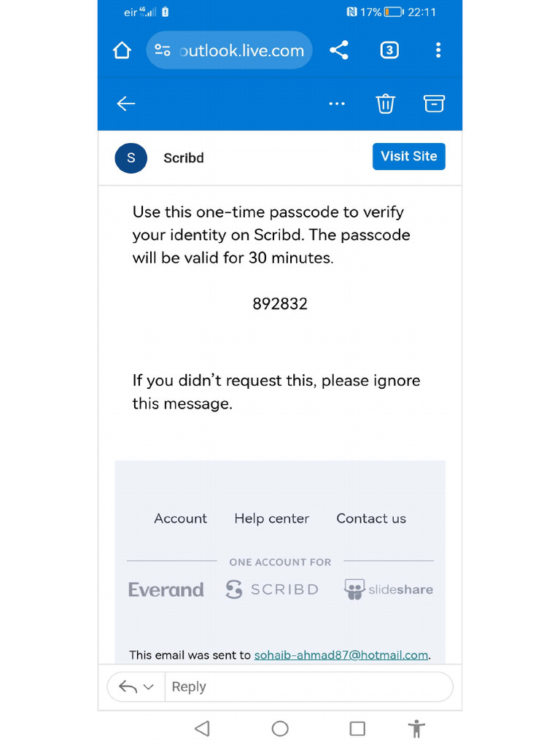Open more email actions ellipsis
This screenshot has width=560, height=747.
click(x=337, y=104)
